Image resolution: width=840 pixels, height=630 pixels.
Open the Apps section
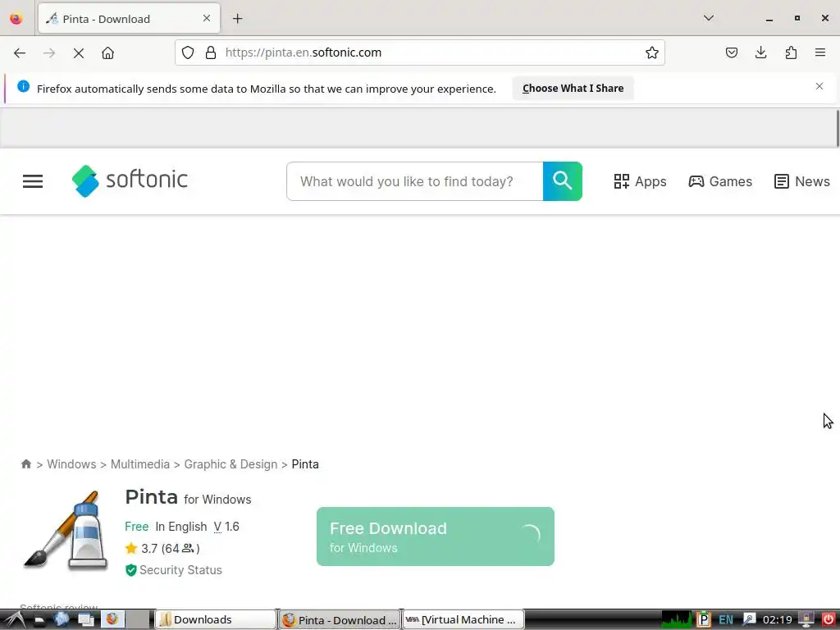(x=640, y=181)
